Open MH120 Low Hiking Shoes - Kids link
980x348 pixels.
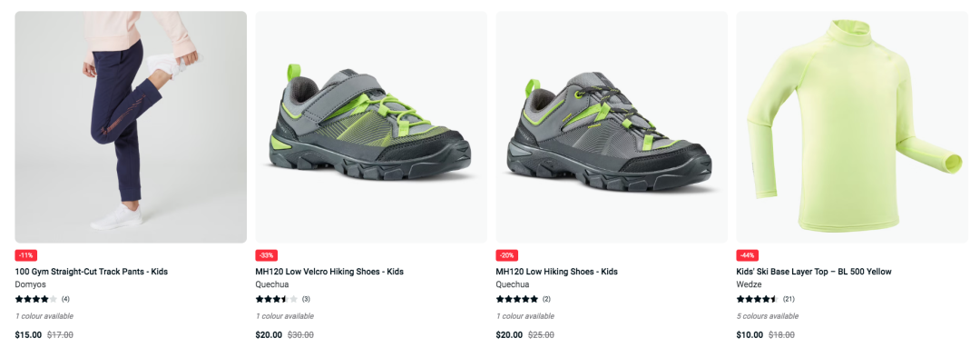(557, 272)
